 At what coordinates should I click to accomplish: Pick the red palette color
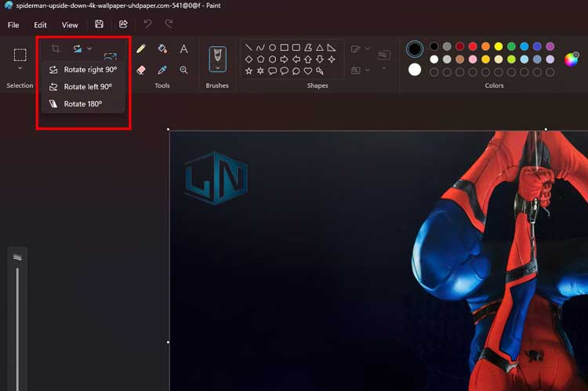473,46
